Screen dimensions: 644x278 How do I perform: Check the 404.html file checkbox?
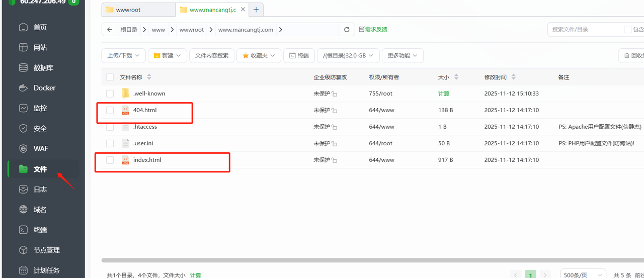click(110, 110)
